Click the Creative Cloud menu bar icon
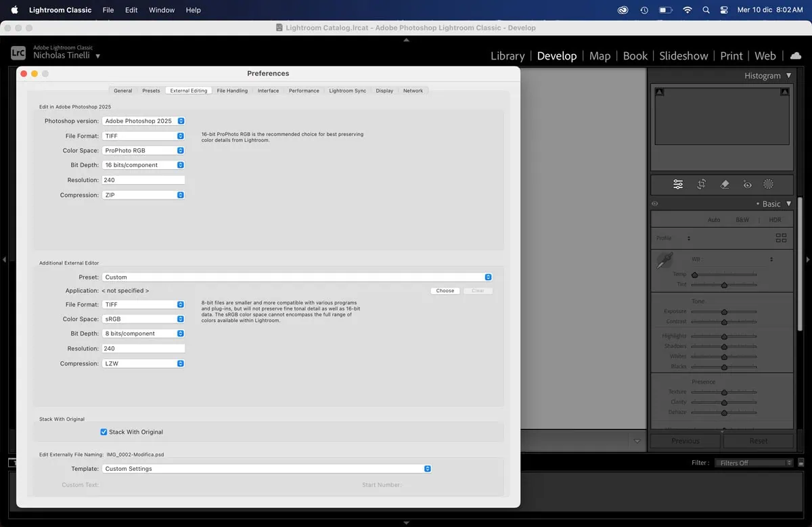 [x=622, y=9]
